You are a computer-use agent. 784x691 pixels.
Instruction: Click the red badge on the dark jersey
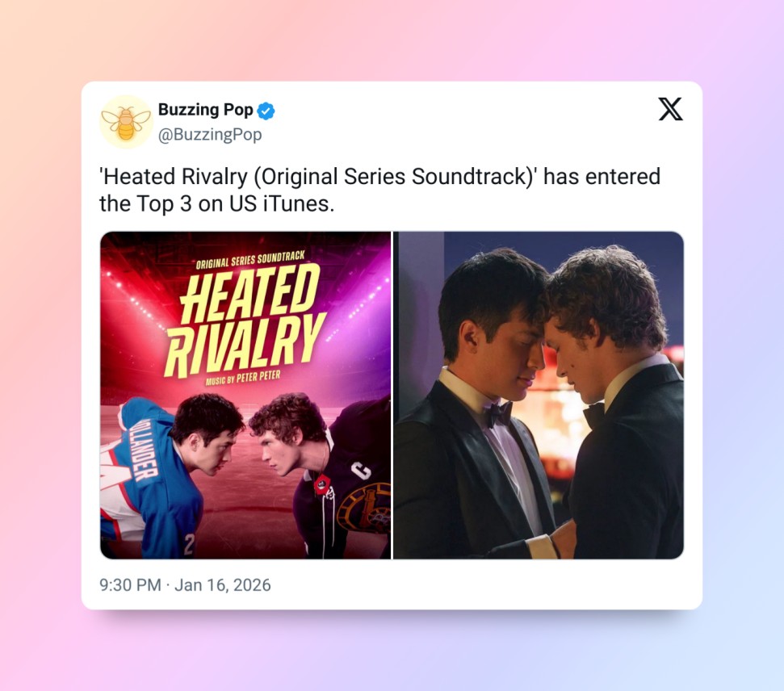[321, 484]
